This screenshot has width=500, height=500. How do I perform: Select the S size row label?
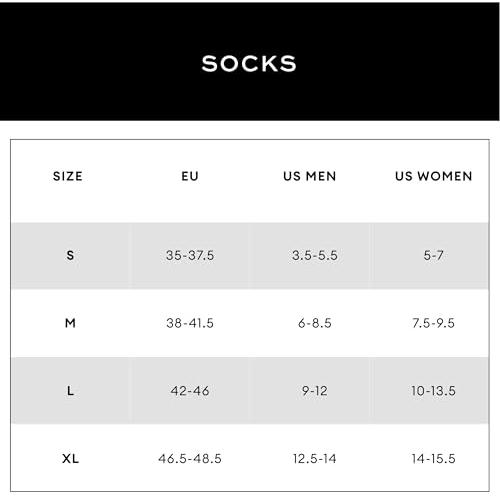[70, 255]
